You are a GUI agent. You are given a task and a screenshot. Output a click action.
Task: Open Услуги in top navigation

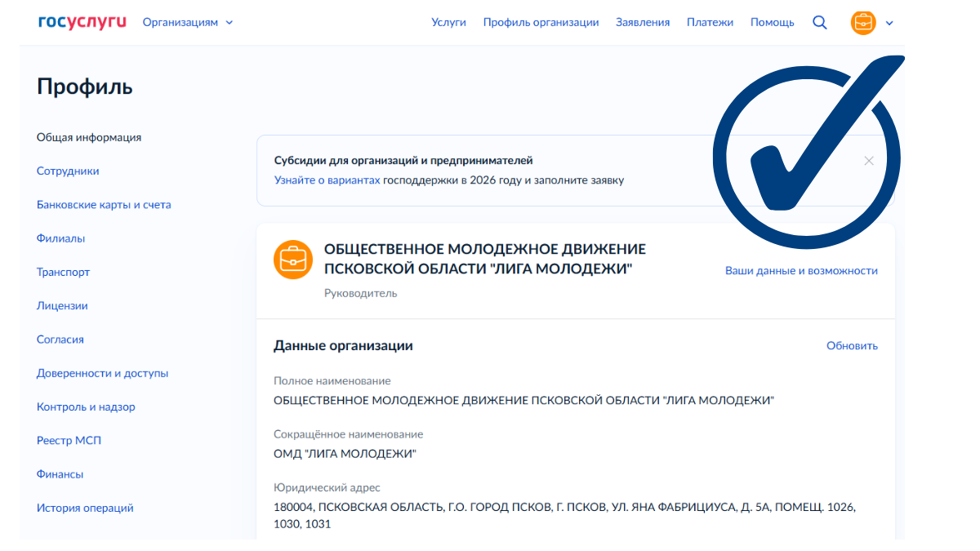click(x=448, y=22)
